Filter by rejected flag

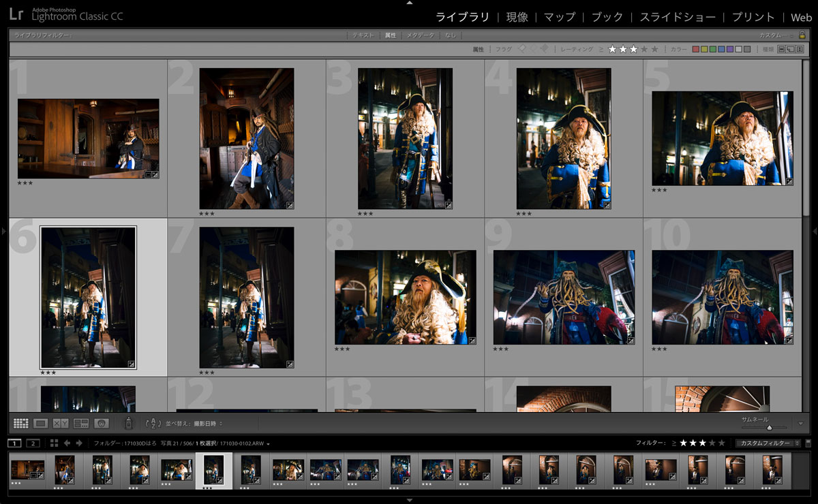pyautogui.click(x=544, y=49)
